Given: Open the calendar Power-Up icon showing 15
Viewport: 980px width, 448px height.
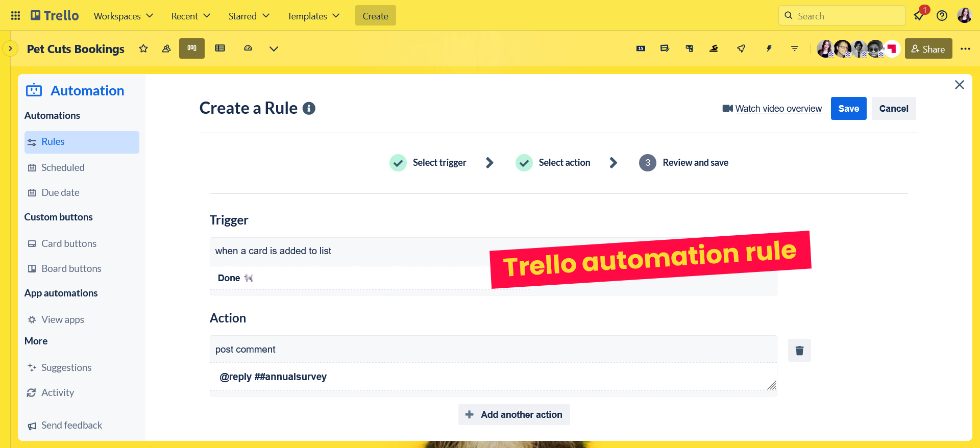Looking at the screenshot, I should [641, 48].
